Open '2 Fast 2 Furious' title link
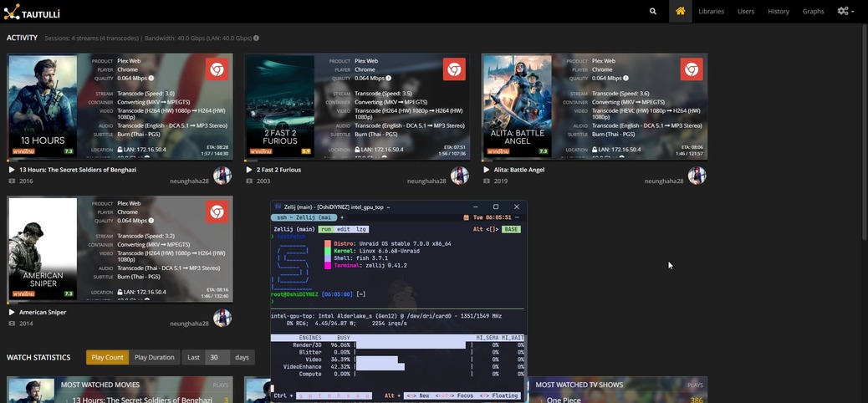868x403 pixels. 279,170
